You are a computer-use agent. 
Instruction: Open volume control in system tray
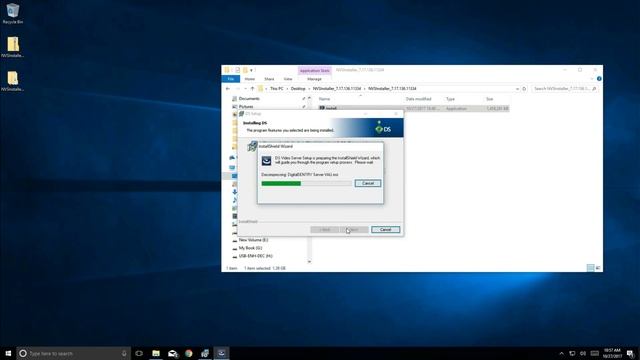point(583,353)
